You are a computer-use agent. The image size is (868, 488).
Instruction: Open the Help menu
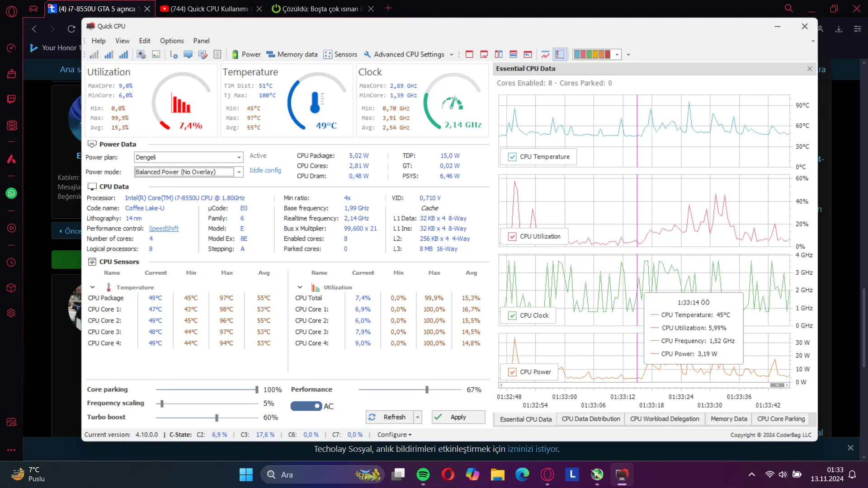click(x=99, y=41)
